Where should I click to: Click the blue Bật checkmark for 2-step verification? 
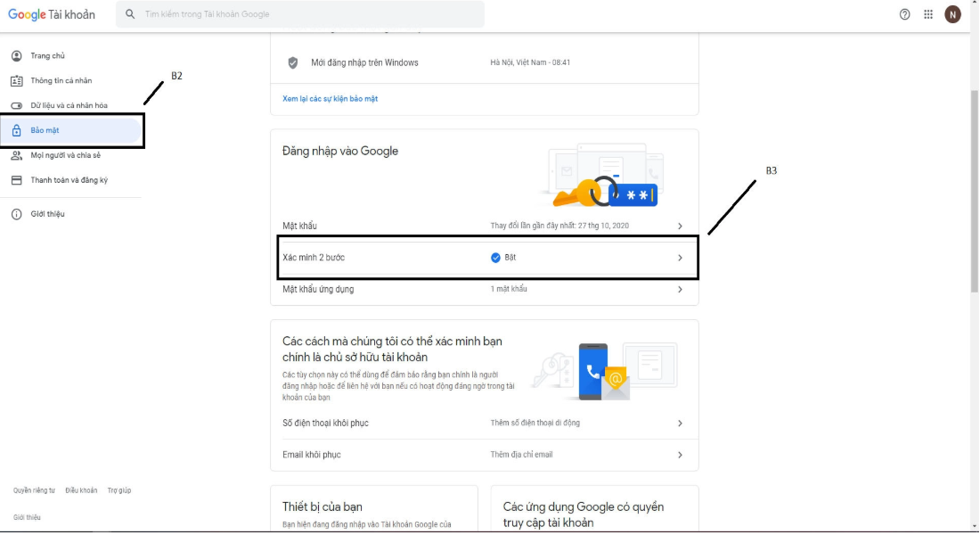pos(495,258)
